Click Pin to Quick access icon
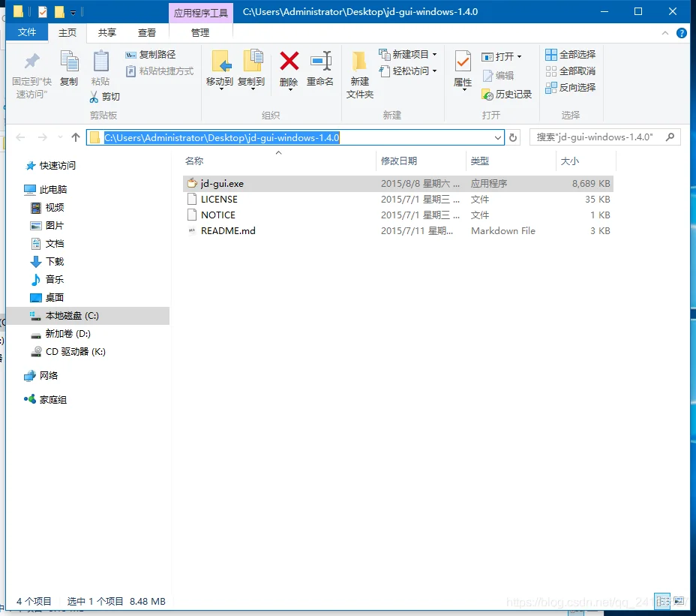Image resolution: width=696 pixels, height=616 pixels. 31,61
